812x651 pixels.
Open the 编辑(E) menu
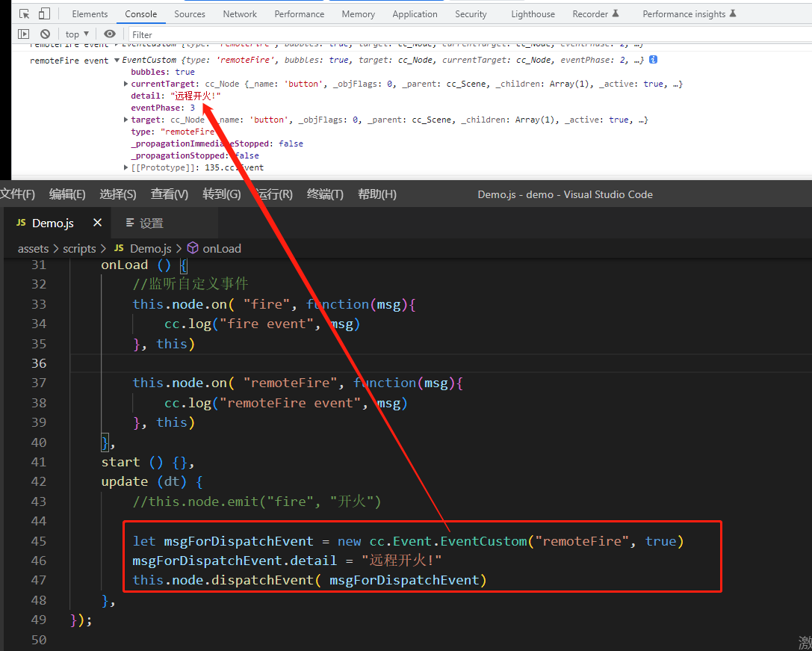point(67,194)
